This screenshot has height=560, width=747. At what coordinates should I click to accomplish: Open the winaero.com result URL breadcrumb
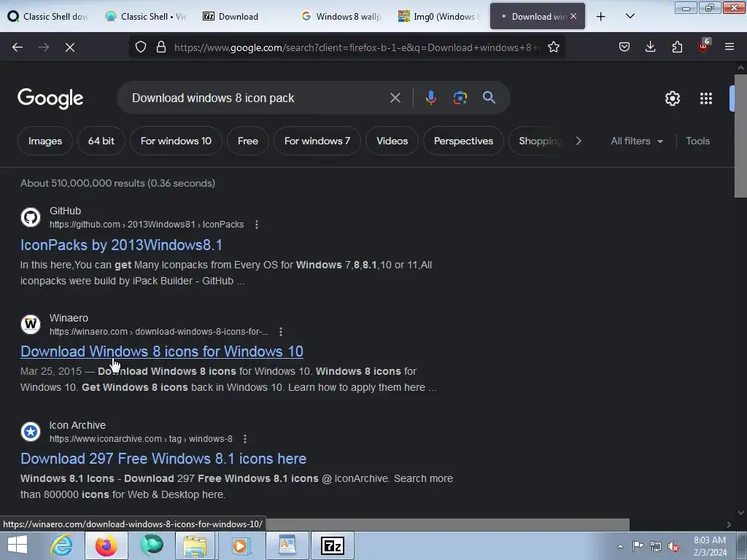click(x=158, y=332)
